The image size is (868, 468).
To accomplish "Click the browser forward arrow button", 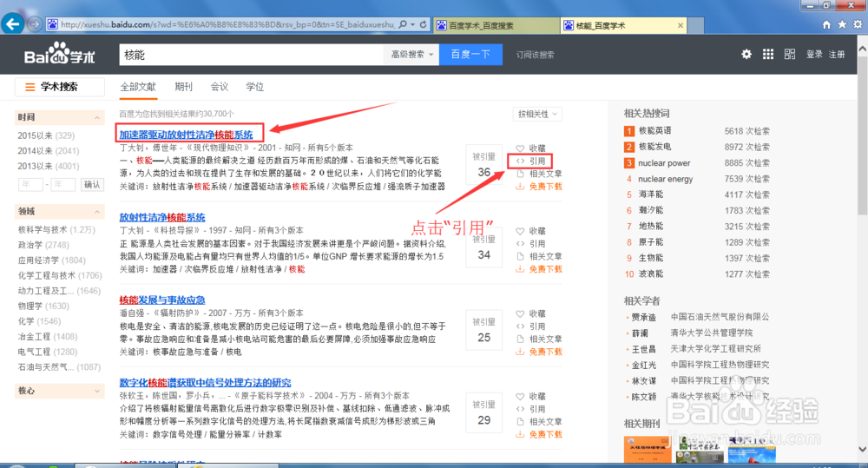I will pos(35,24).
